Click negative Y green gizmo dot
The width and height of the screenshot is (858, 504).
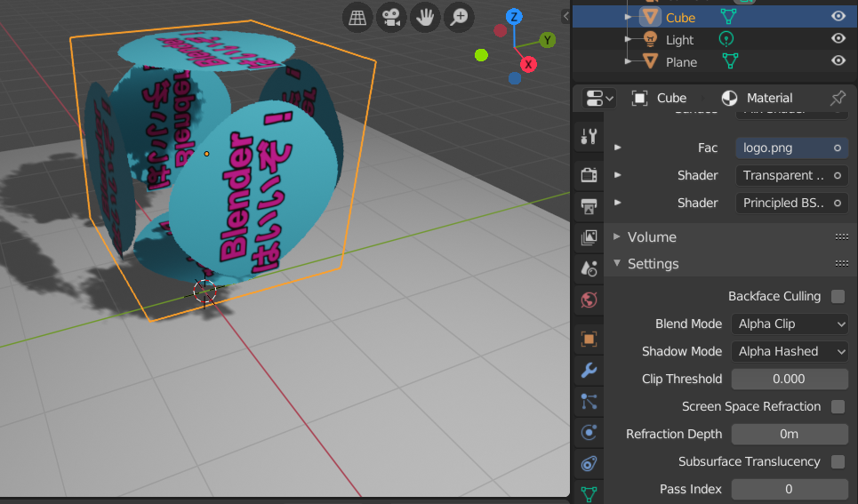[x=482, y=55]
